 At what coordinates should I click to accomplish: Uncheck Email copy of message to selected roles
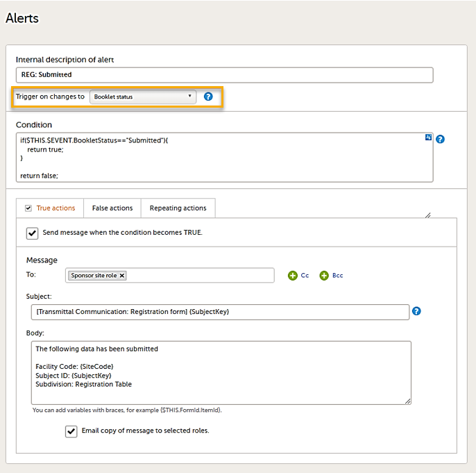pyautogui.click(x=71, y=431)
